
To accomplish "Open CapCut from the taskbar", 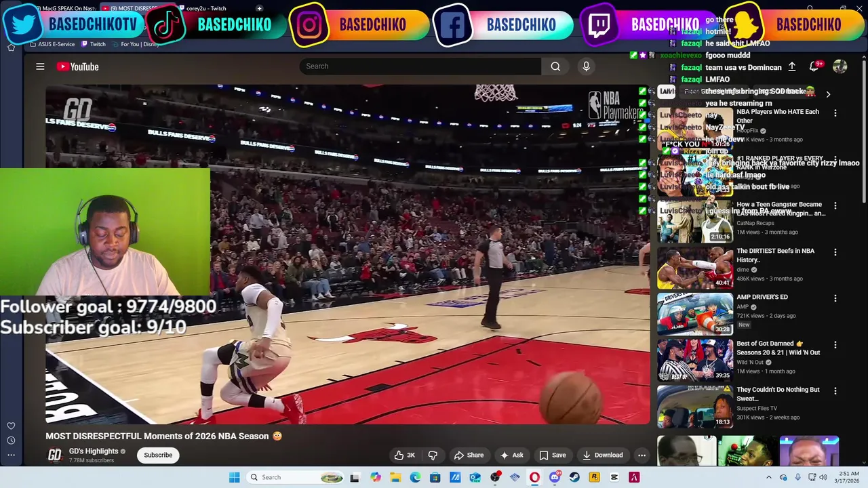I will coord(614,477).
